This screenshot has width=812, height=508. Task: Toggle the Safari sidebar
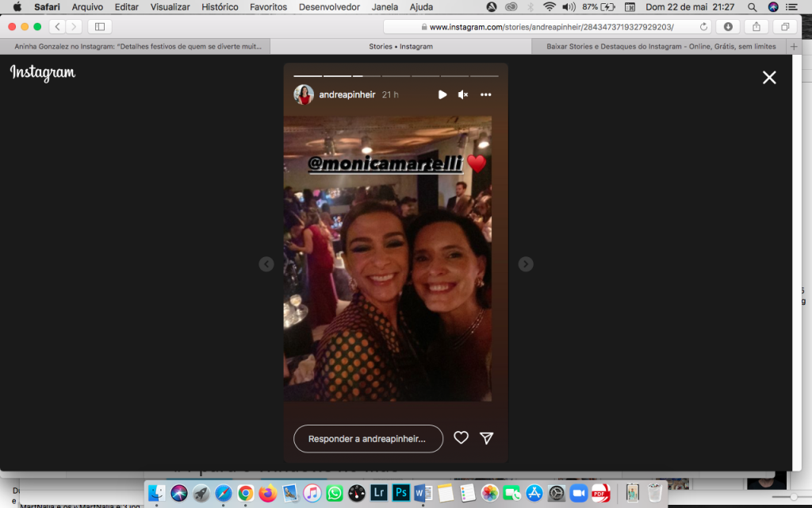pyautogui.click(x=99, y=26)
